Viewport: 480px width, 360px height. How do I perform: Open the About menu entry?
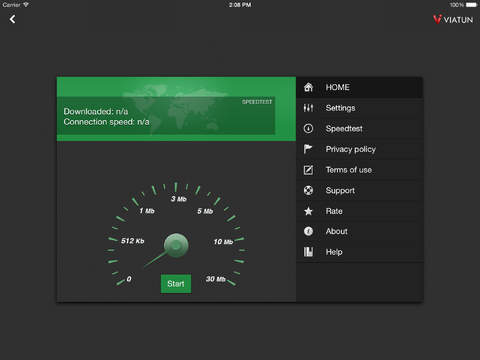click(360, 231)
